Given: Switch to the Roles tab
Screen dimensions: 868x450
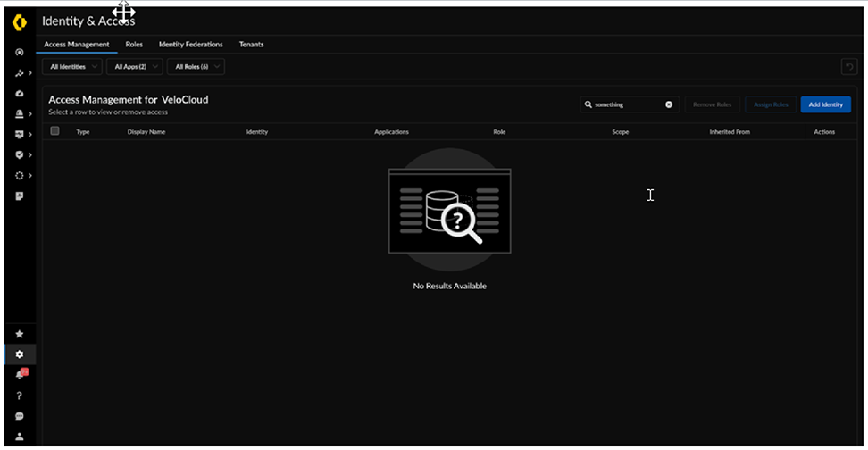Looking at the screenshot, I should pyautogui.click(x=134, y=44).
